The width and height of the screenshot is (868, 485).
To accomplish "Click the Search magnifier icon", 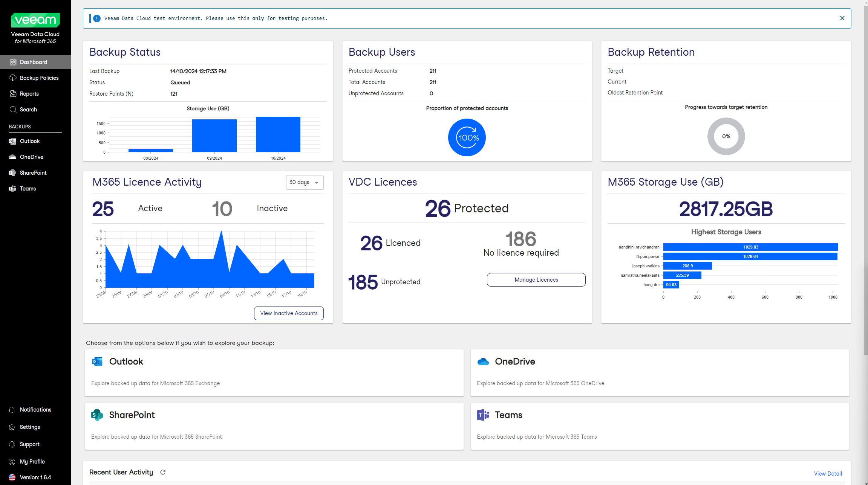I will tap(13, 110).
